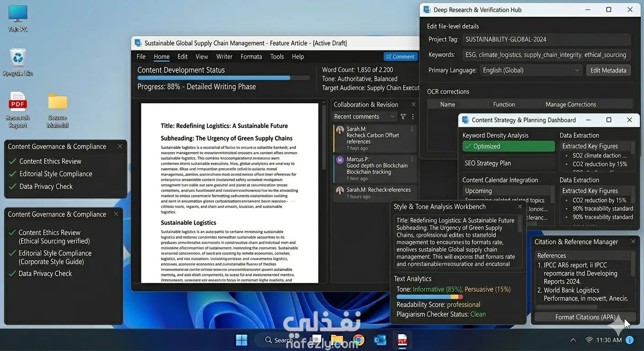Click the 11:30 AM taskbar clock

tap(609, 340)
